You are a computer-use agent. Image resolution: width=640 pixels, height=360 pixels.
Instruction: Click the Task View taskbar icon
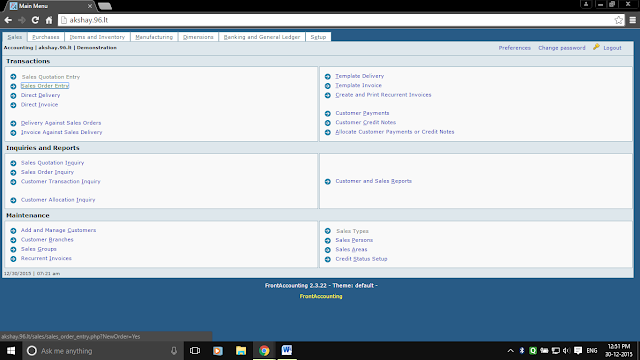[x=195, y=351]
